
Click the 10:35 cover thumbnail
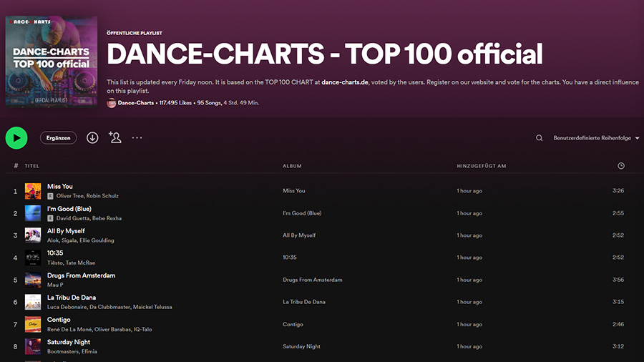click(33, 258)
